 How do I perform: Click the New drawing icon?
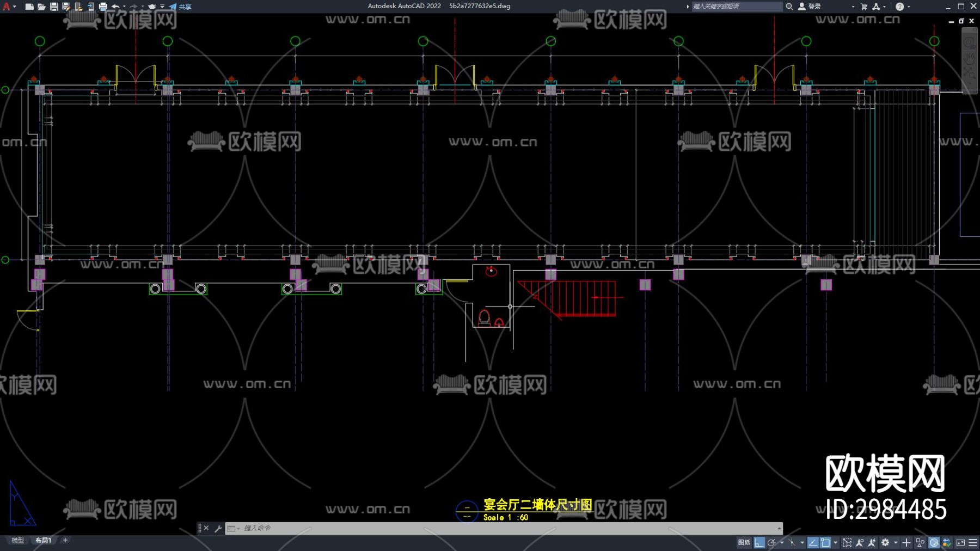tap(29, 7)
